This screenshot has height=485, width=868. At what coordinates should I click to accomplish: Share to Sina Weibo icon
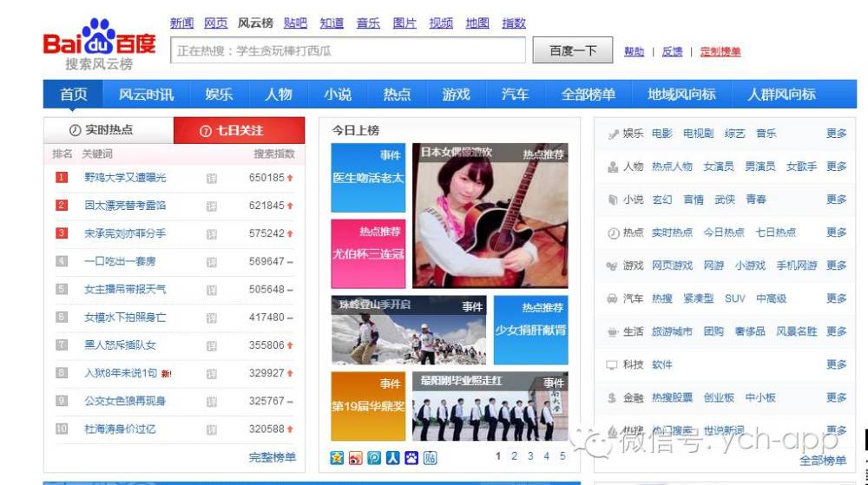pyautogui.click(x=355, y=457)
